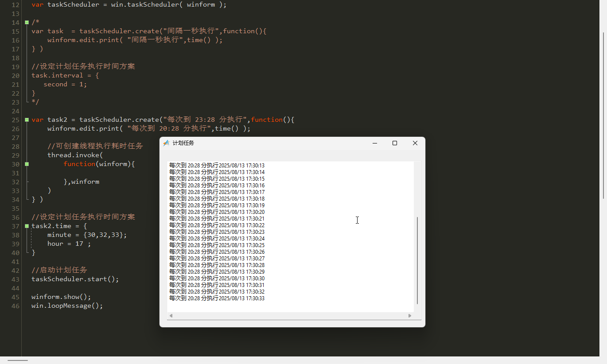This screenshot has width=607, height=364.
Task: Minimize the 计划任务 window
Action: [x=375, y=143]
